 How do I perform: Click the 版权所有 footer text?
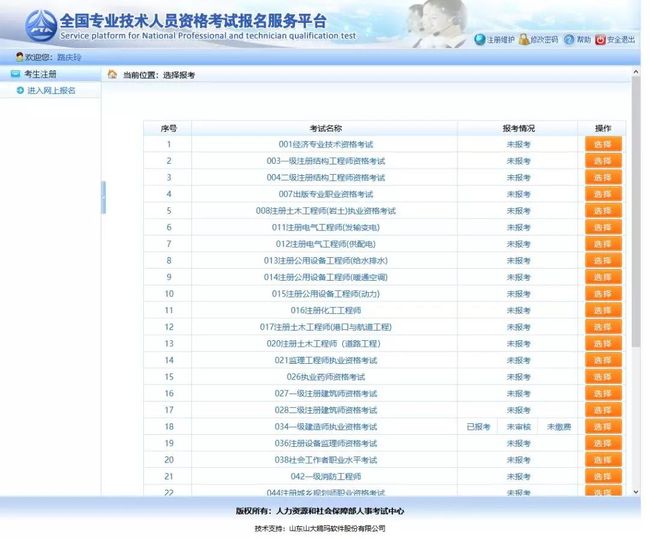coord(320,511)
